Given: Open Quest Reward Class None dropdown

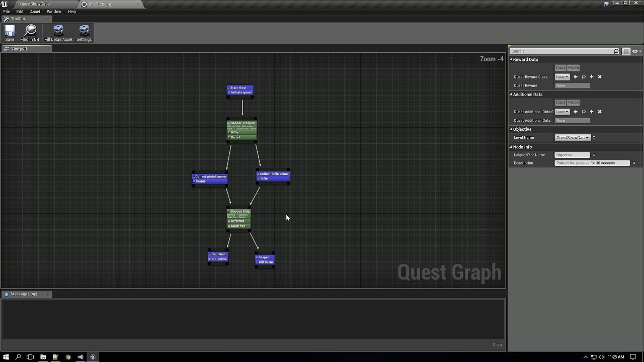Looking at the screenshot, I should [562, 77].
